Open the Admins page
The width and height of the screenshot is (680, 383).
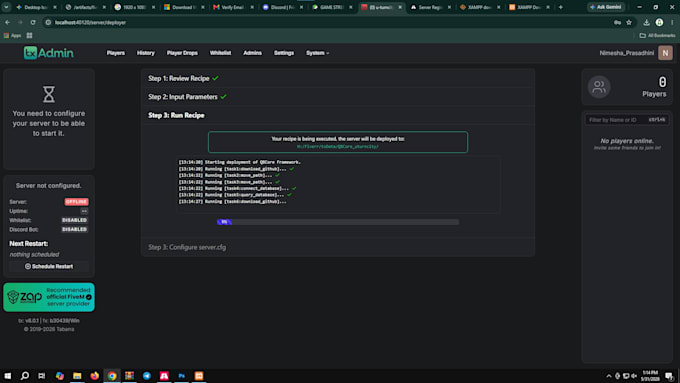pyautogui.click(x=252, y=53)
